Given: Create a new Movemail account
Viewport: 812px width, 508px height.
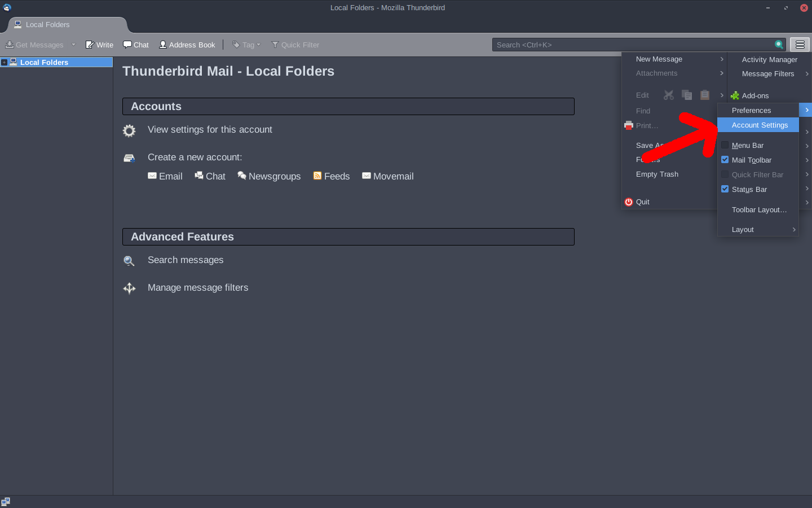Looking at the screenshot, I should tap(388, 176).
